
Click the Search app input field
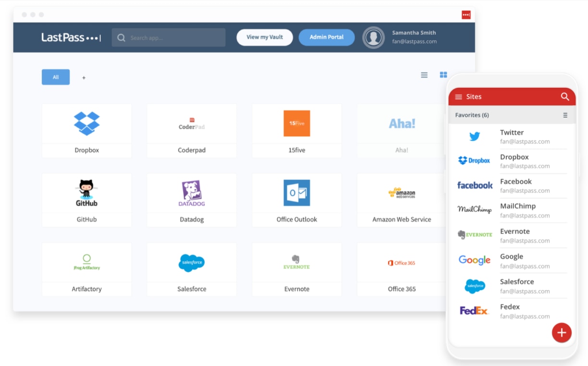(169, 37)
